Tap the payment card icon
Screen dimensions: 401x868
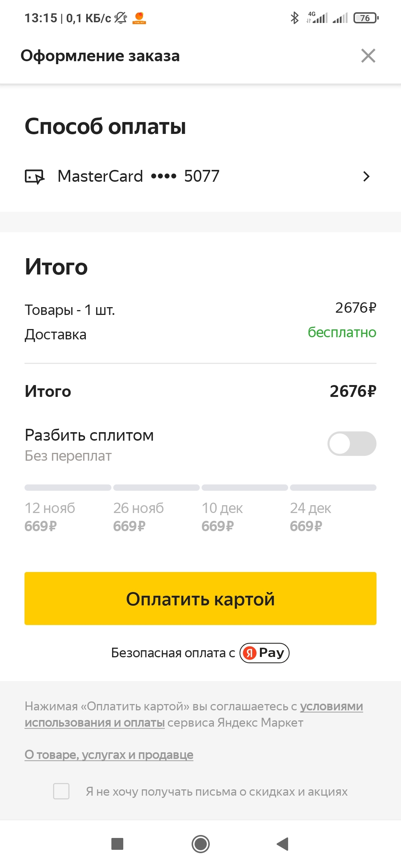tap(35, 177)
